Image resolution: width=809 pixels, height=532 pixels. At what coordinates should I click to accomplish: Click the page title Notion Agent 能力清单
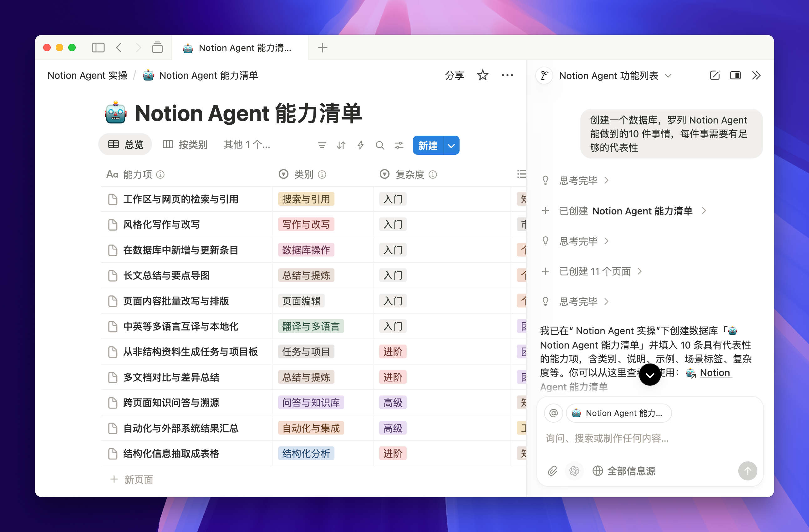coord(248,113)
